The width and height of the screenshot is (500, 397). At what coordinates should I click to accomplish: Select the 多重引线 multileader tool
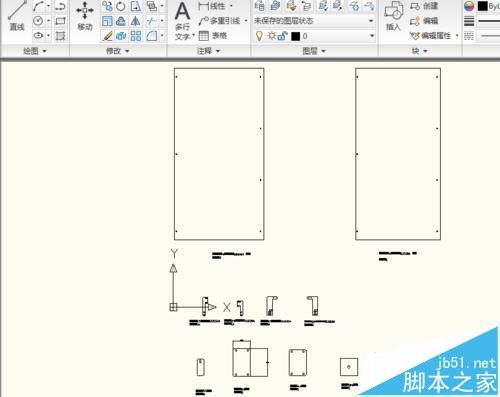pyautogui.click(x=219, y=21)
